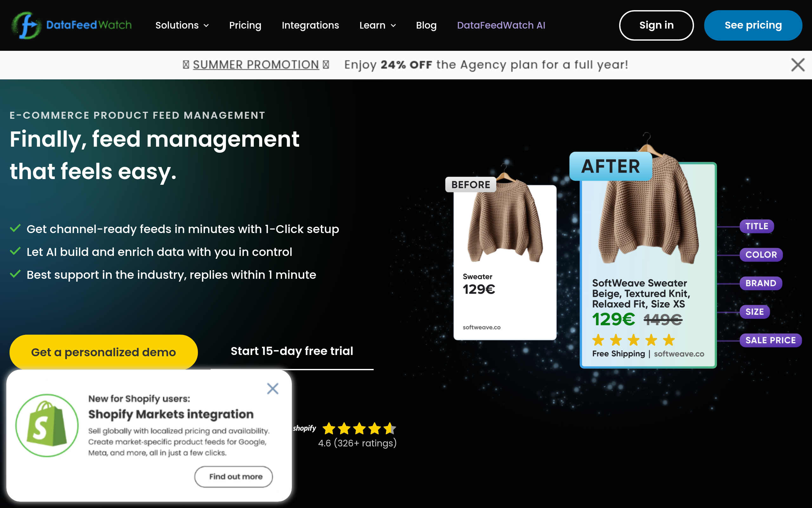Image resolution: width=812 pixels, height=508 pixels.
Task: Click Find out more button
Action: (x=233, y=477)
